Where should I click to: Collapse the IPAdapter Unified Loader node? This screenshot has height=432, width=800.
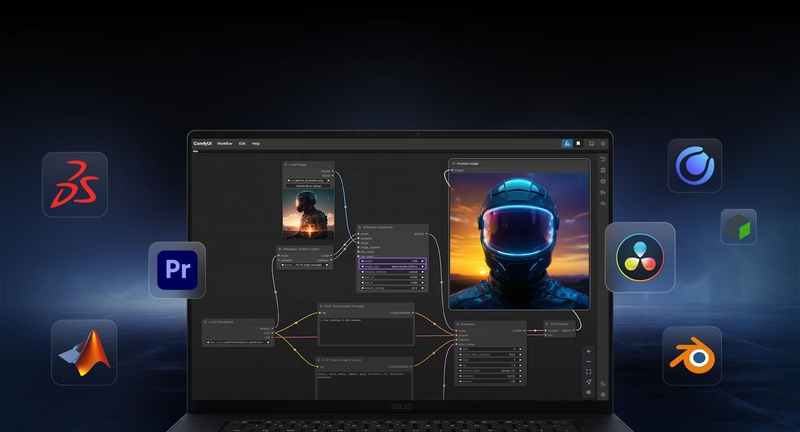click(280, 249)
